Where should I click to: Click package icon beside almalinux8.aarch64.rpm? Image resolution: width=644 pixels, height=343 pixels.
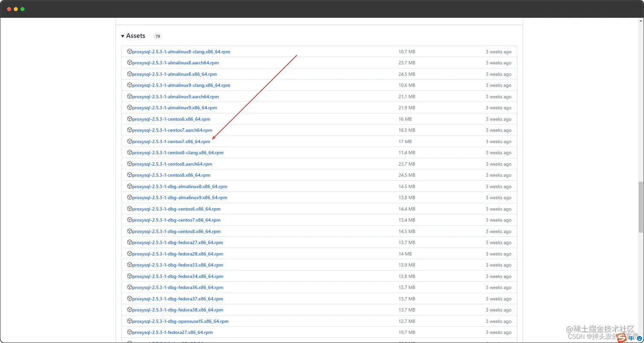[129, 63]
